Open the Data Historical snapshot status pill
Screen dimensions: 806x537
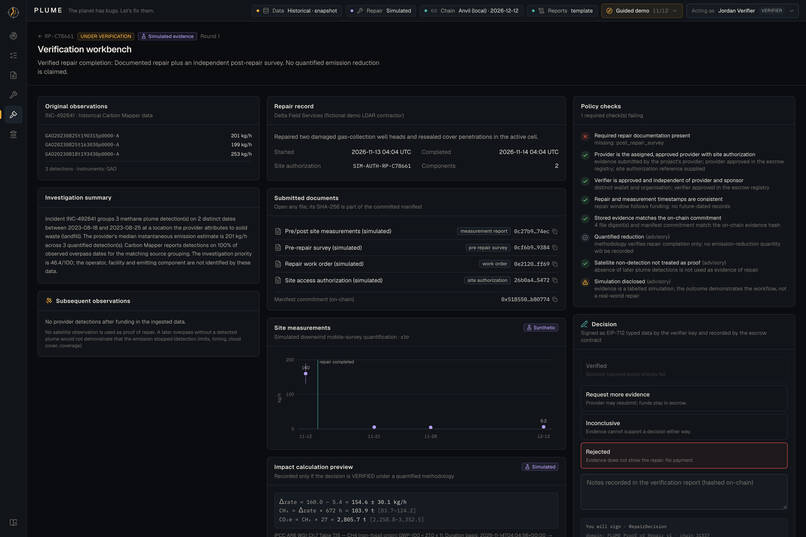coord(297,11)
